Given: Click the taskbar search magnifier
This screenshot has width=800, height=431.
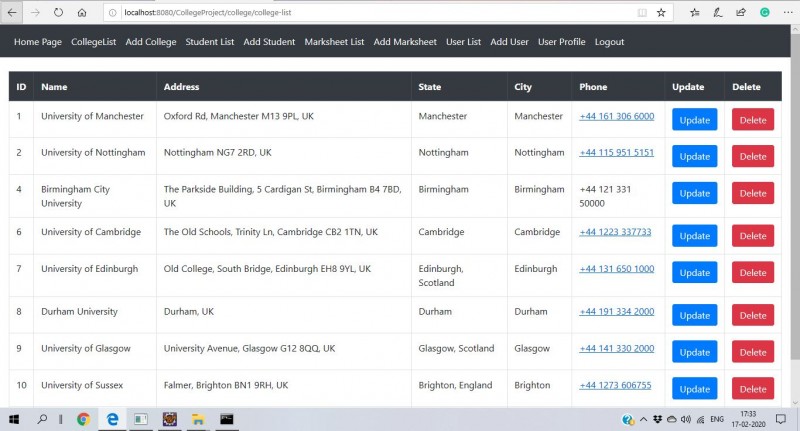Looking at the screenshot, I should click(x=42, y=419).
